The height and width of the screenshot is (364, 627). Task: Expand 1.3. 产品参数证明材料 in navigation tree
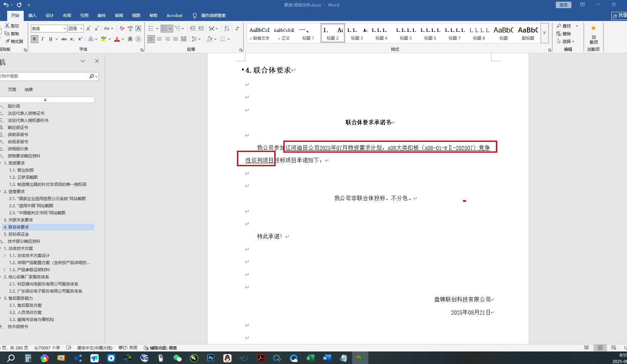5,270
